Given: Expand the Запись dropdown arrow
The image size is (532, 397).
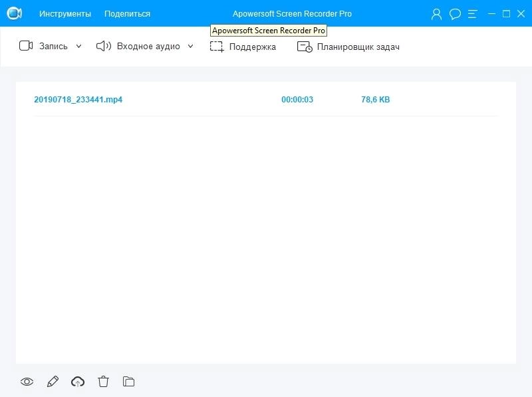Looking at the screenshot, I should tap(78, 46).
